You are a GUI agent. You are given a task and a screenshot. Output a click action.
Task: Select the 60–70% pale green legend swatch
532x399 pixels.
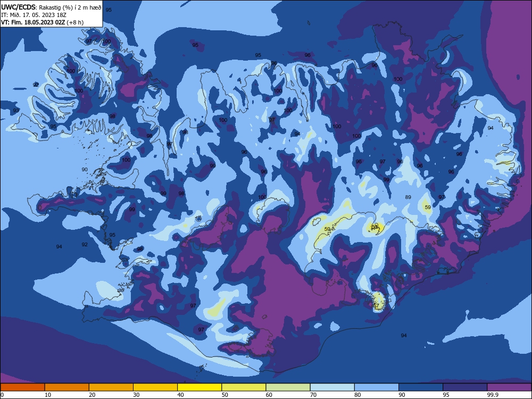click(x=288, y=387)
